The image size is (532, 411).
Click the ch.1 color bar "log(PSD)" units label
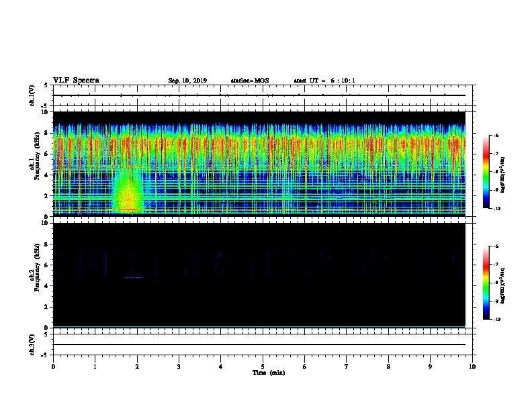coord(503,175)
